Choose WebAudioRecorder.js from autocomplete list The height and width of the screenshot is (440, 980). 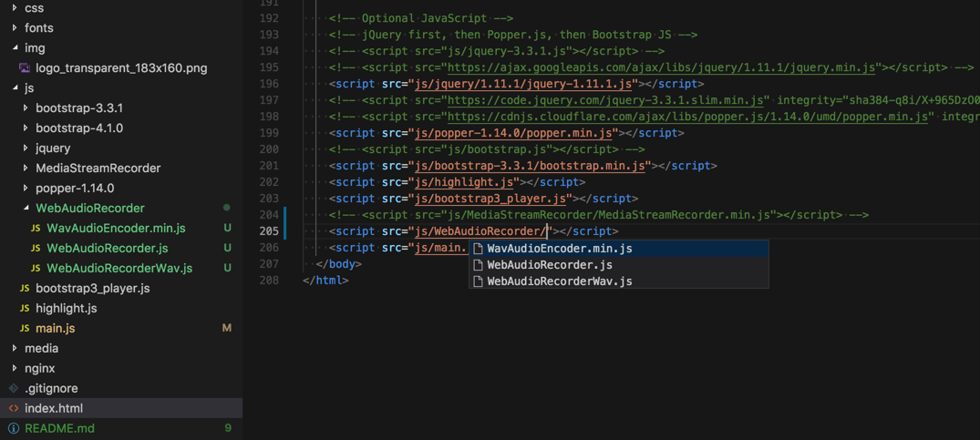coord(619,264)
